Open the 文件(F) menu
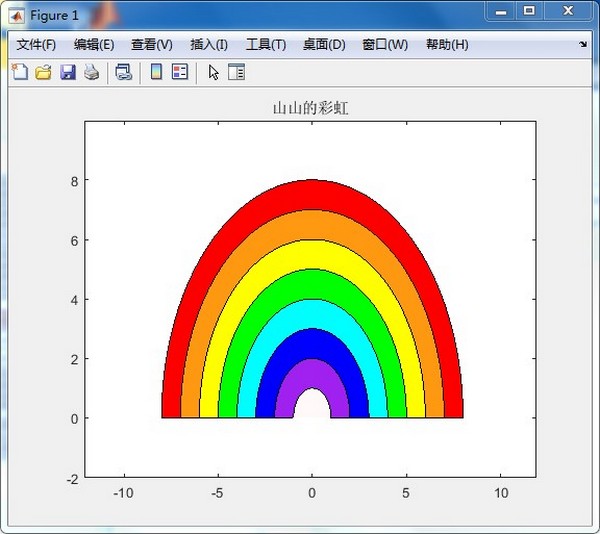The width and height of the screenshot is (600, 534). [x=36, y=45]
